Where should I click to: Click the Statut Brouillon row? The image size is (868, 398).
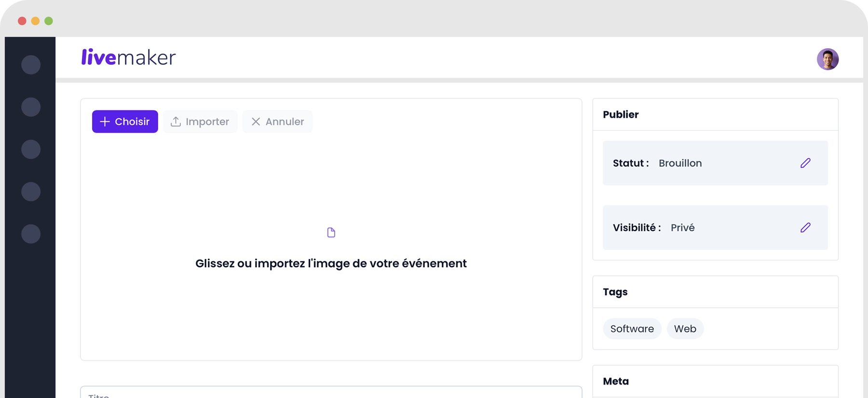click(x=699, y=163)
